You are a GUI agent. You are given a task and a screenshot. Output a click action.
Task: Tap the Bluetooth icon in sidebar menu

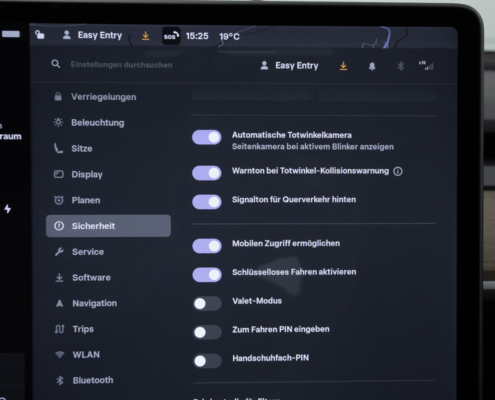60,380
